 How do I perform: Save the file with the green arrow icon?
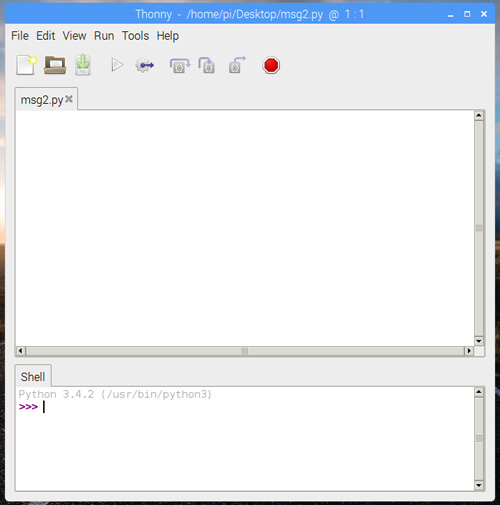click(x=83, y=65)
